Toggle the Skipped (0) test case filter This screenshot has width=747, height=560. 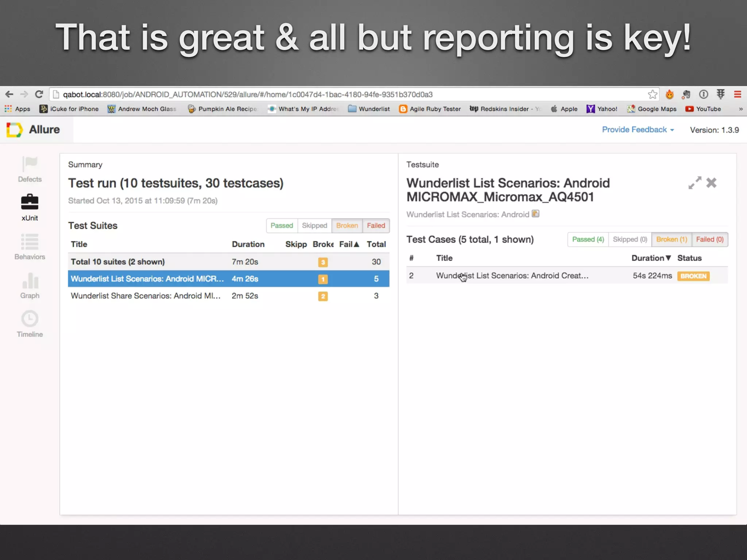630,240
